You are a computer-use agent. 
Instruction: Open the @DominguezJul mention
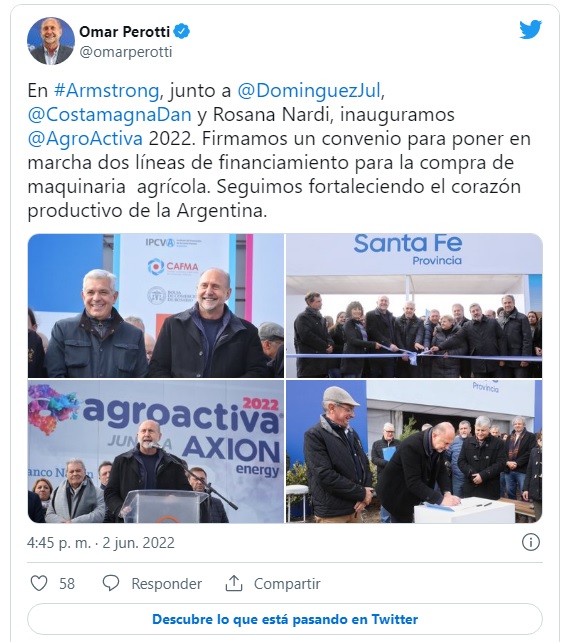[309, 90]
